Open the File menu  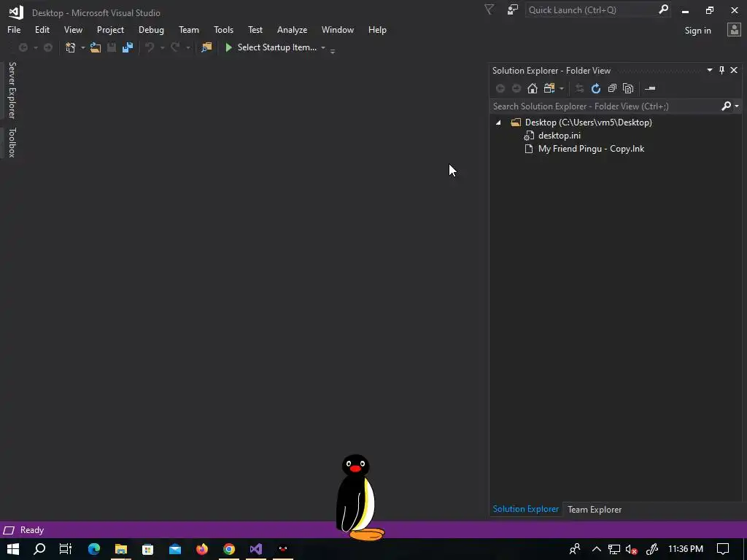click(14, 29)
